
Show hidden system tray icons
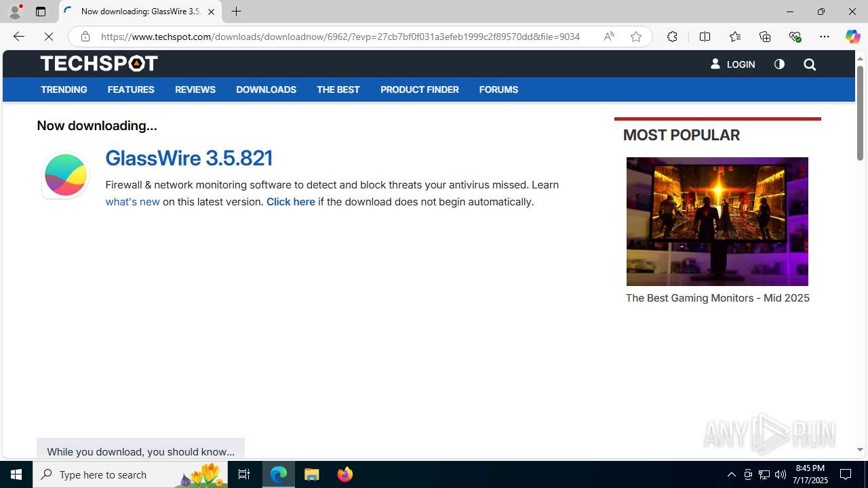click(731, 474)
